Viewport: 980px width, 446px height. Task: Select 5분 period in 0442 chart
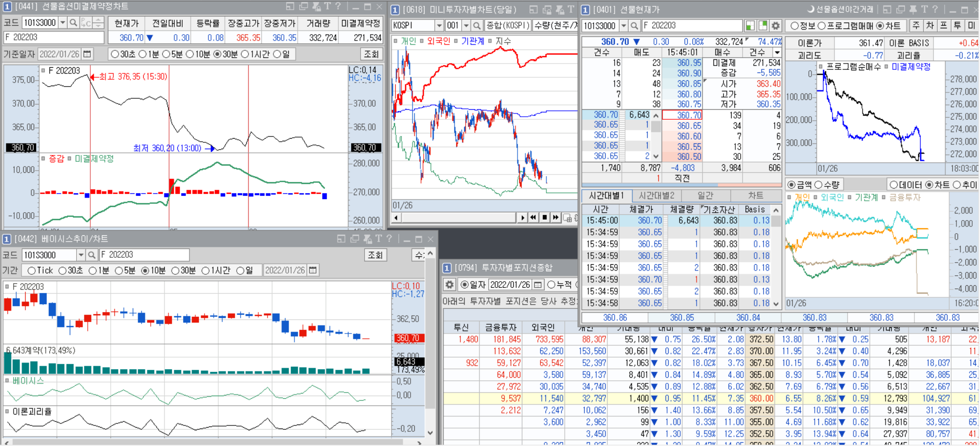click(125, 270)
